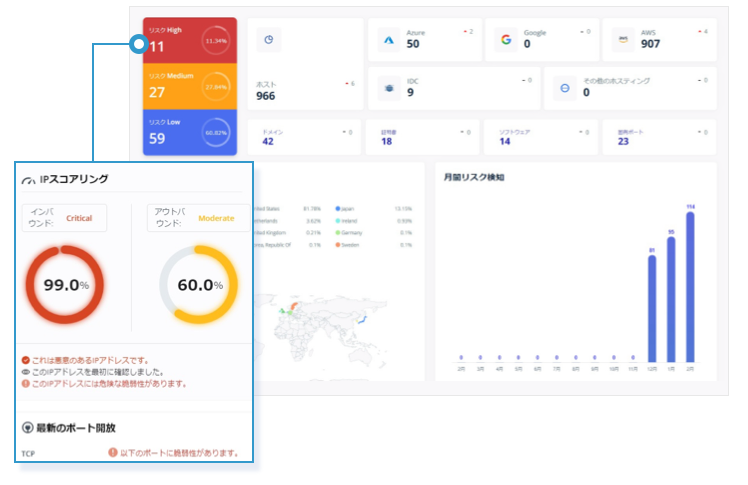Click the 最新のポート開放 heading
748x485 pixels.
point(76,428)
